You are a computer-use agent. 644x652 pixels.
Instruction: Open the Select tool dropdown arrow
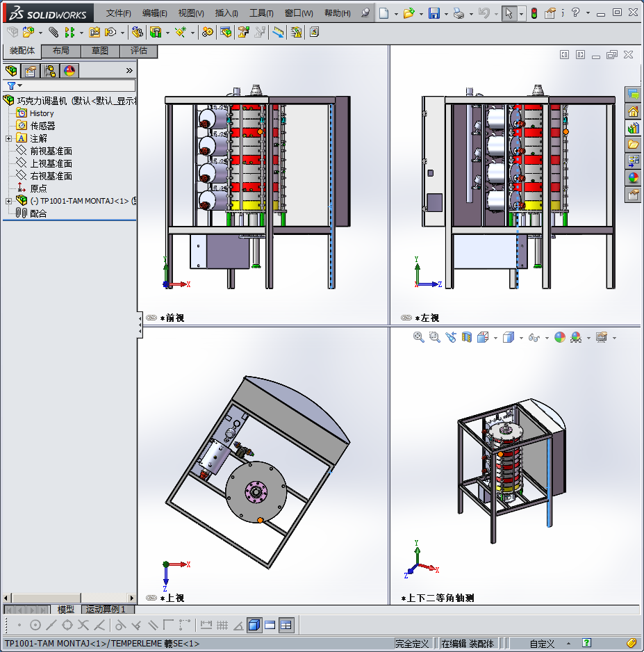click(521, 14)
